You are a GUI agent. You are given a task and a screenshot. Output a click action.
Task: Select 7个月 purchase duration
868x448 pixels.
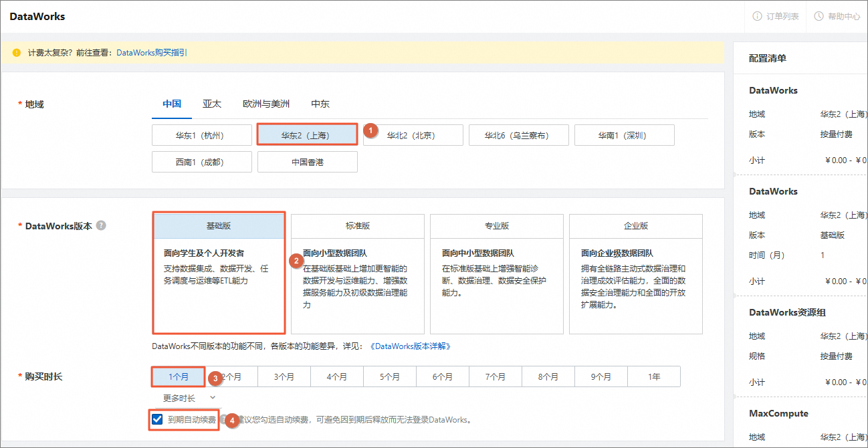496,376
